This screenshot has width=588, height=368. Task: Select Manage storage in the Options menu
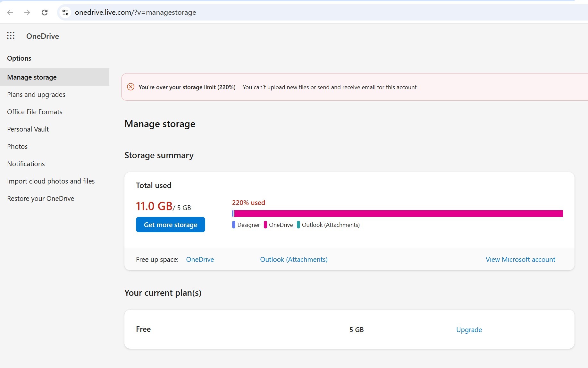[x=55, y=77]
